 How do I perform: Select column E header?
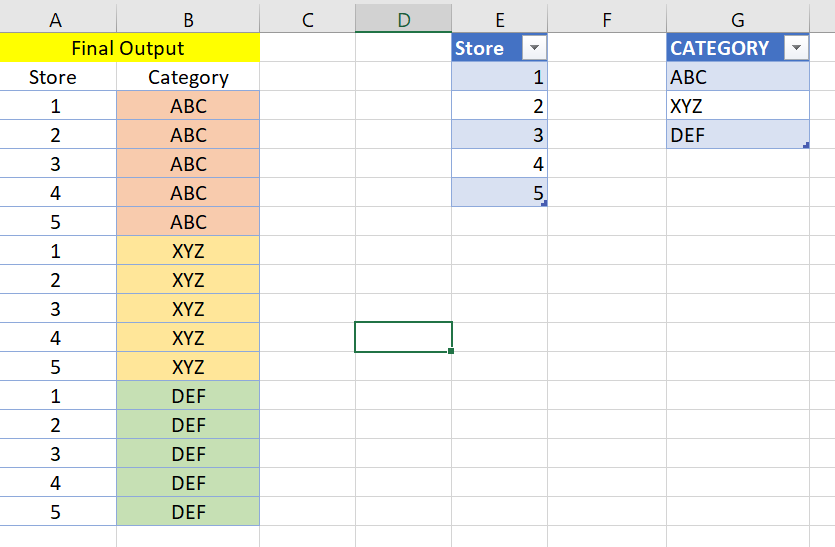pyautogui.click(x=500, y=20)
